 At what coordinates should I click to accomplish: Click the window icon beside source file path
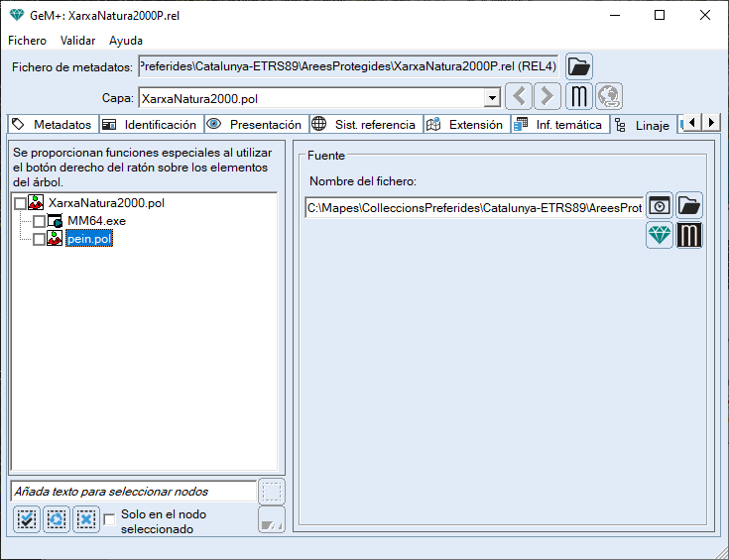(x=660, y=206)
